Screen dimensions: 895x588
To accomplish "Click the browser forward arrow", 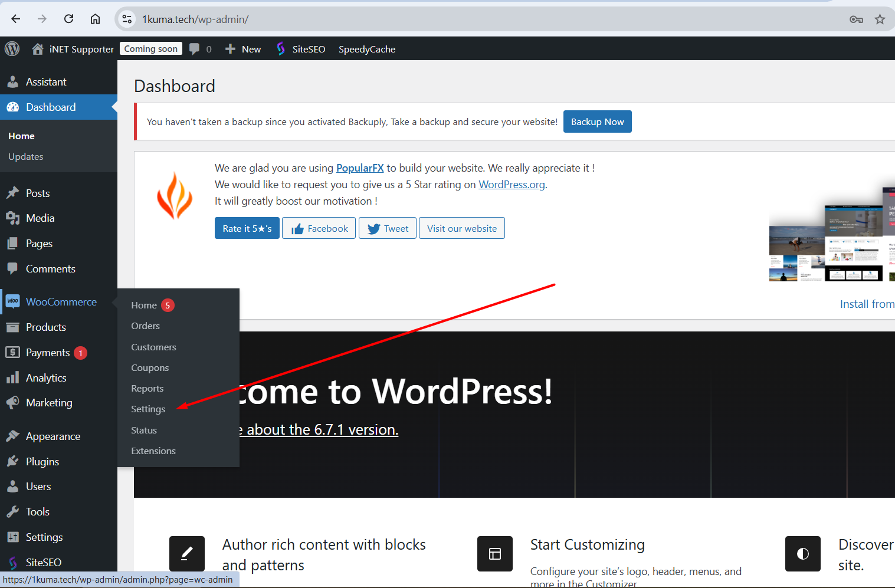I will 42,19.
